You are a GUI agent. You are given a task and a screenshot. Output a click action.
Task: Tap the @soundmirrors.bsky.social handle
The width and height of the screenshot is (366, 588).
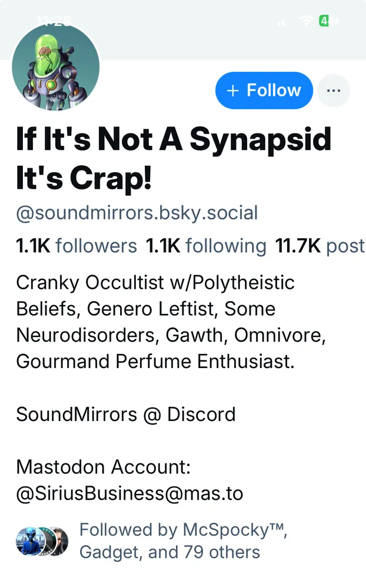(137, 212)
